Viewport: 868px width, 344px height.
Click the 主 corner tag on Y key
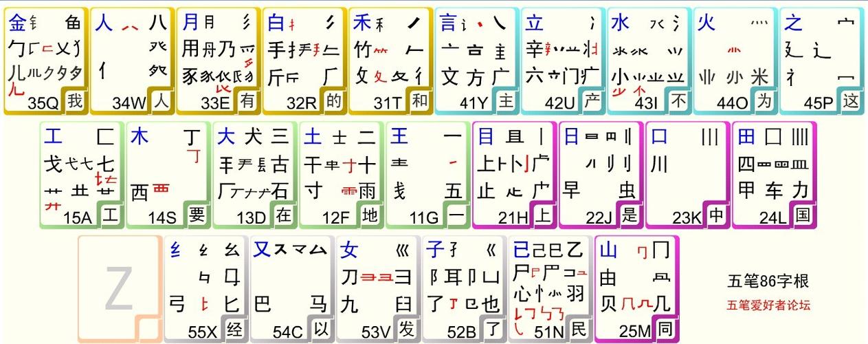(506, 101)
